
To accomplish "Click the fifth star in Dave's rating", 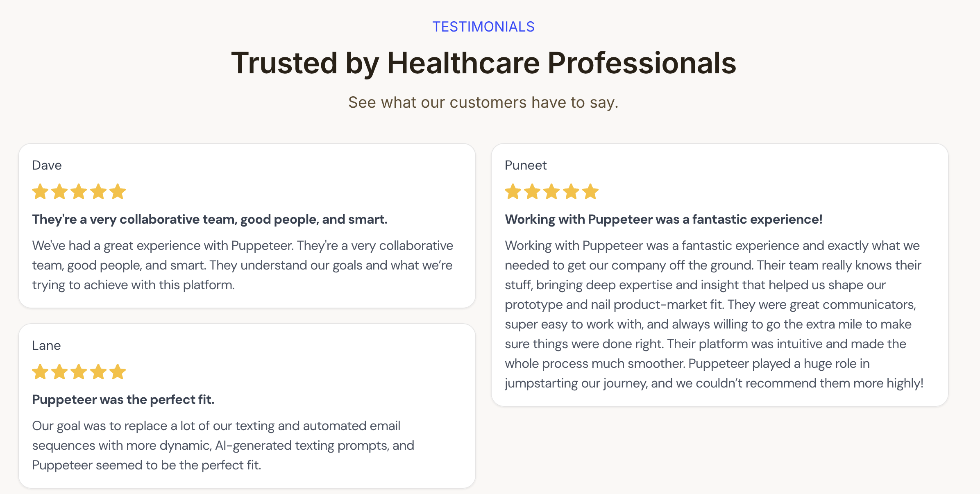I will (118, 192).
